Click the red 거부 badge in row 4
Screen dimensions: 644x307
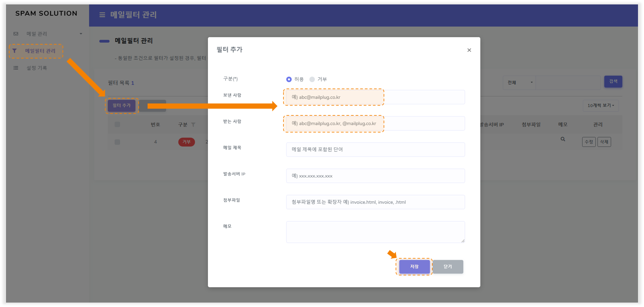(x=186, y=142)
